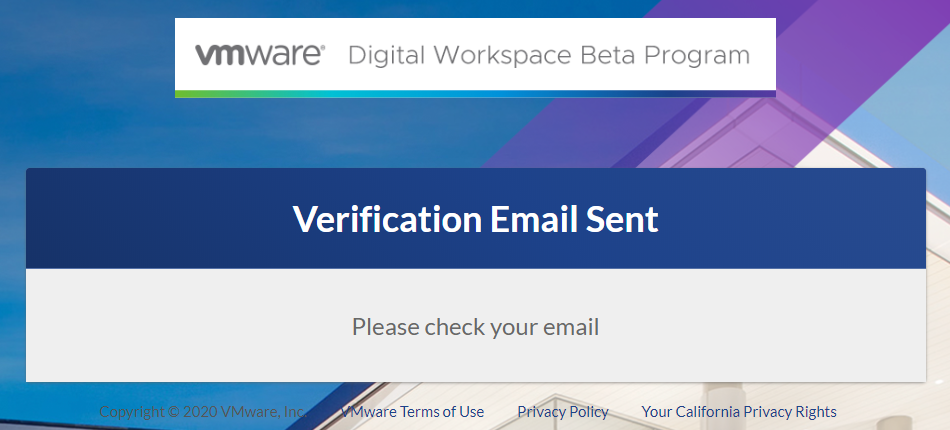The height and width of the screenshot is (430, 950).
Task: Click the green-to-blue gradient stripe under the banner
Action: click(475, 94)
